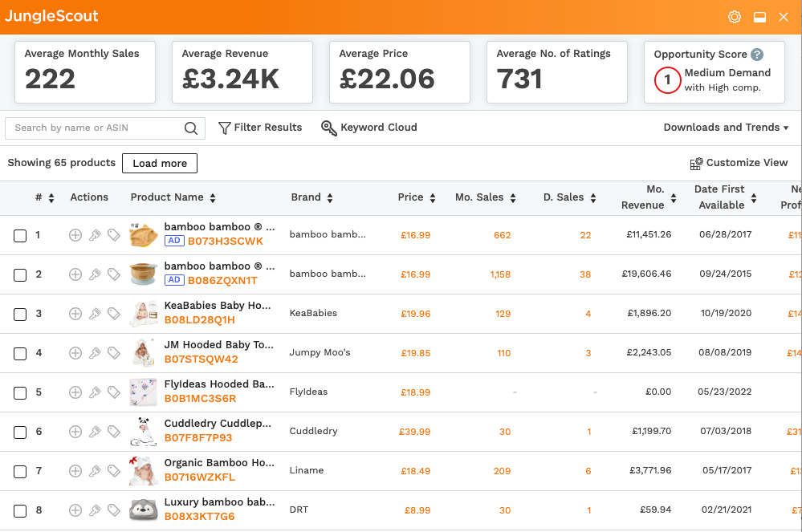Screen dimensions: 802x532
Task: Click the Average Revenue value £3.24K
Action: [230, 79]
